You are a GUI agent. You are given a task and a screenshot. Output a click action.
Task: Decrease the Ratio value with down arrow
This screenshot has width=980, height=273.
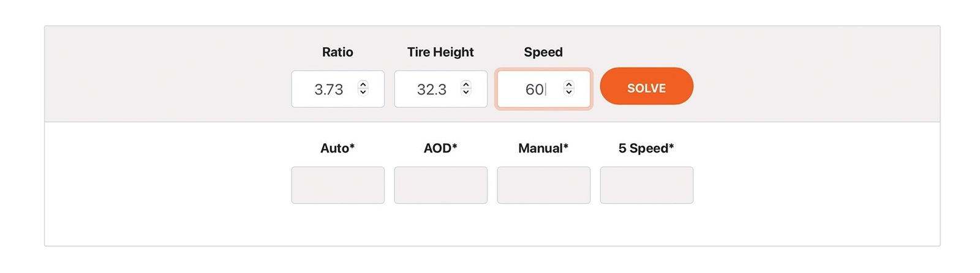[363, 92]
